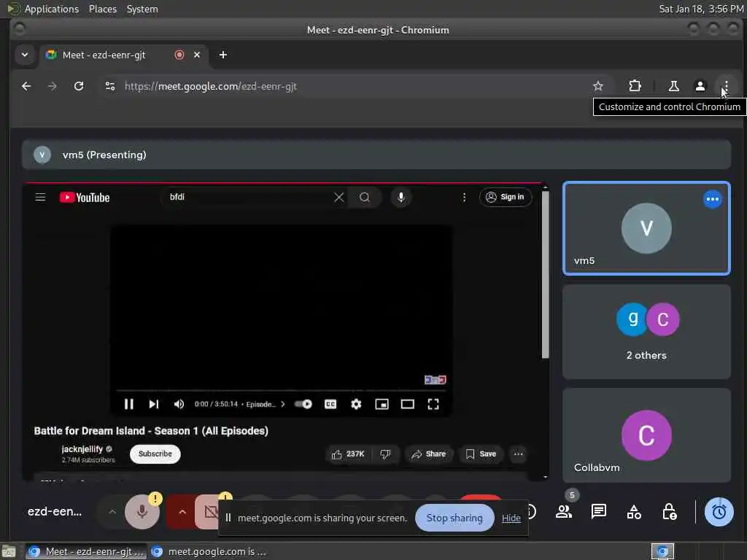Toggle the camera button
Screen dimensions: 747x560
coord(209,512)
